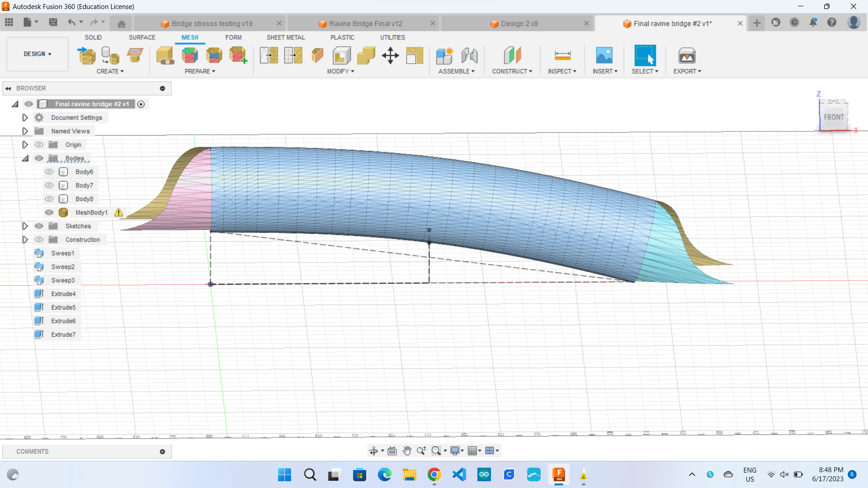Click the Insert Mesh tool icon
Screen dimensions: 868x488
[87, 56]
